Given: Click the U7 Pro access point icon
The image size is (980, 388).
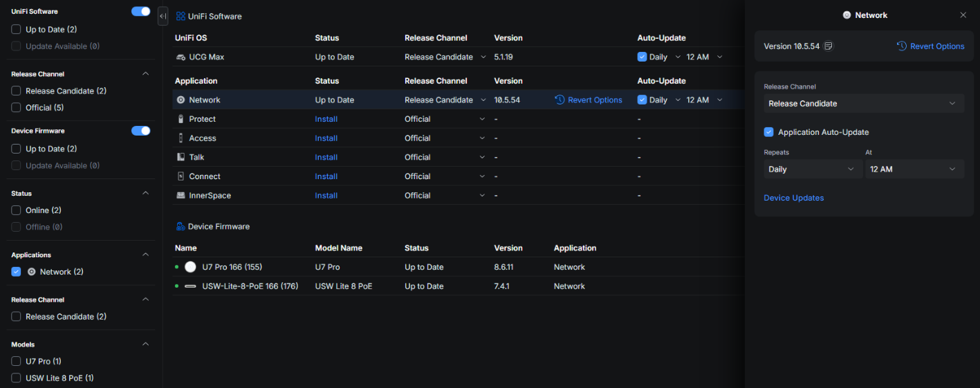Looking at the screenshot, I should click(x=190, y=267).
